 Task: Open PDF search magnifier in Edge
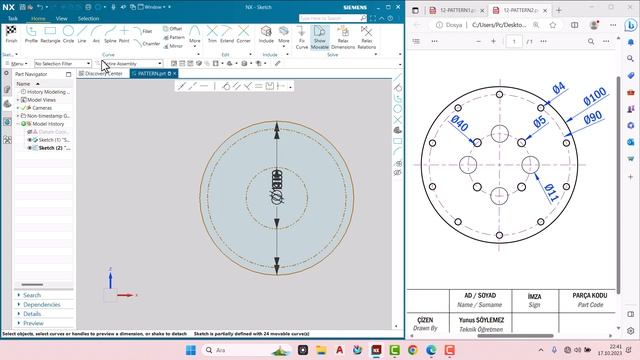[591, 41]
